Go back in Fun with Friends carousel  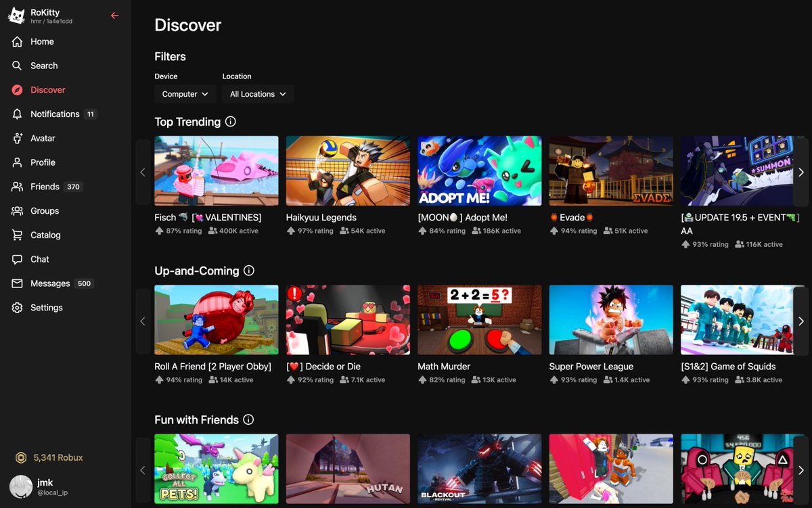click(143, 470)
